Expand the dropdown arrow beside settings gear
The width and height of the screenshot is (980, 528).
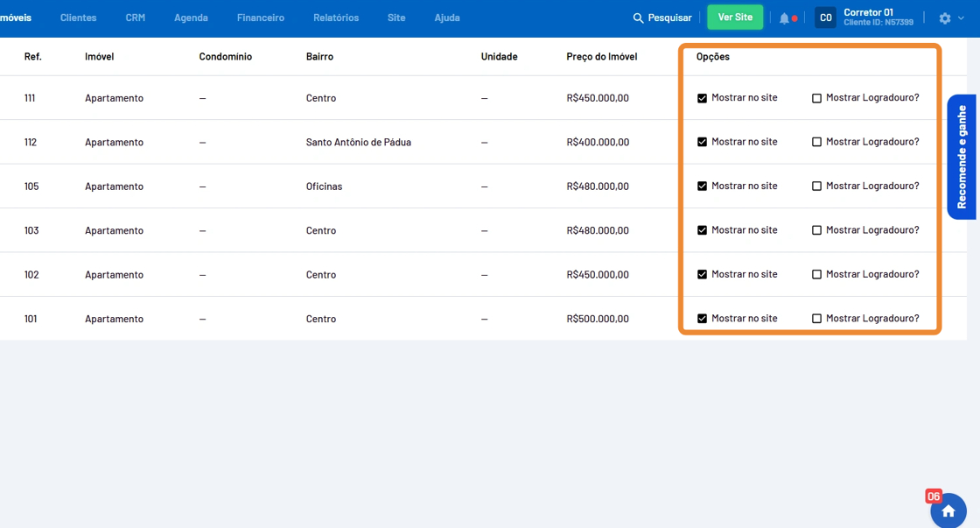pos(959,18)
